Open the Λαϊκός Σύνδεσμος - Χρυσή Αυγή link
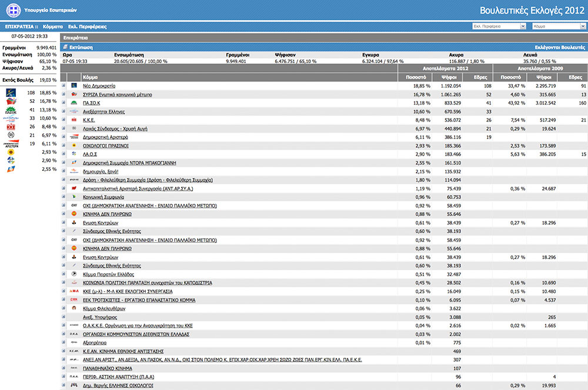This screenshot has height=390, width=588. 115,129
